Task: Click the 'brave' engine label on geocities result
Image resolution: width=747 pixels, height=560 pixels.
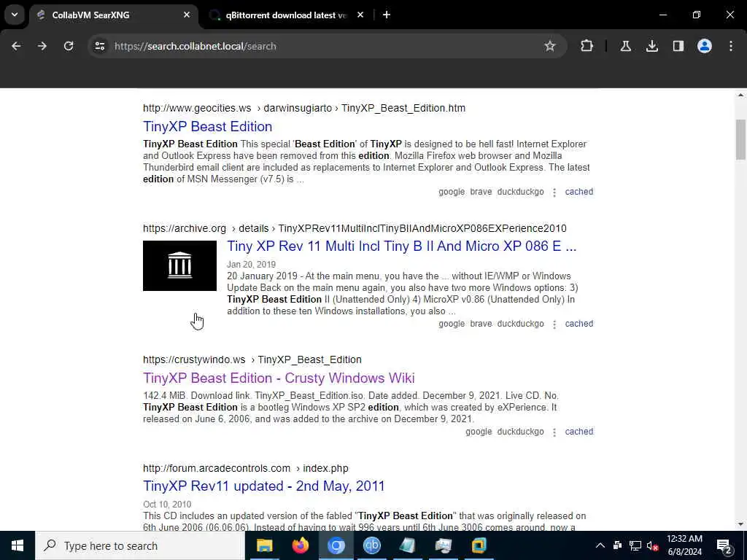Action: (x=481, y=192)
